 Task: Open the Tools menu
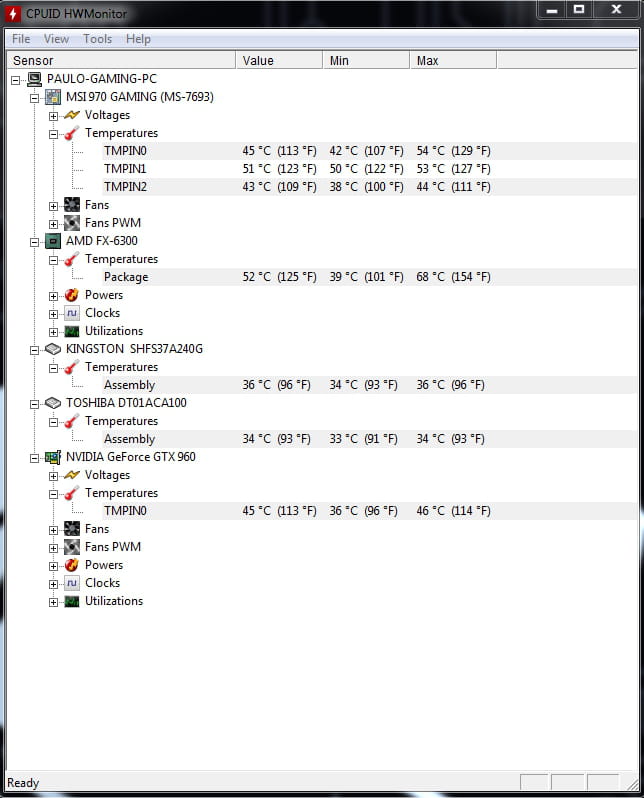tap(98, 39)
